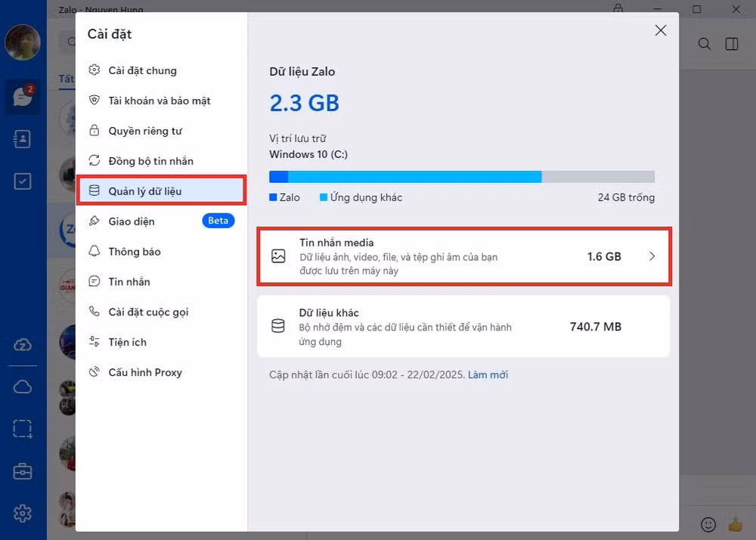This screenshot has height=540, width=756.
Task: Open Đồng bộ tin nhắn settings
Action: pos(161,161)
